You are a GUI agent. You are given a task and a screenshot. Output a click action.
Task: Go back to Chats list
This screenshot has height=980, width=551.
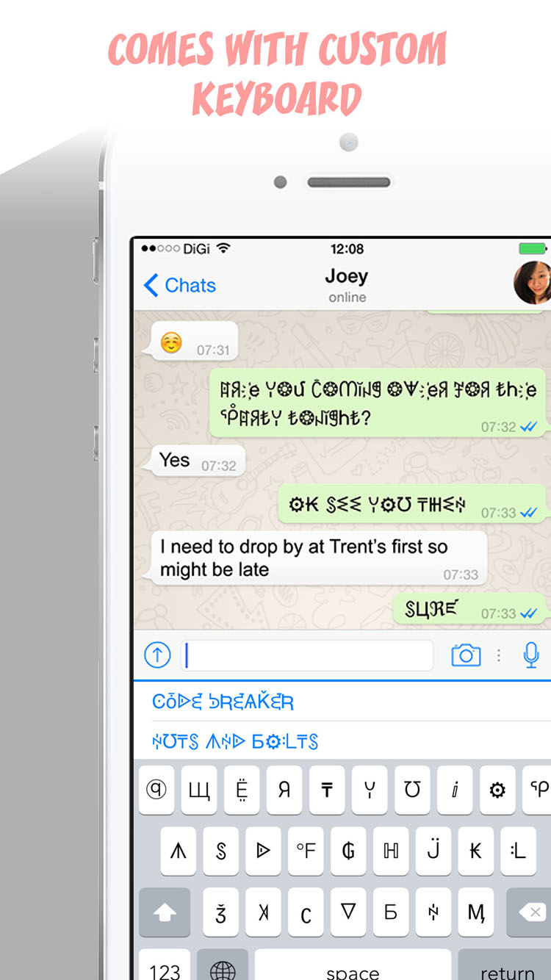click(180, 285)
